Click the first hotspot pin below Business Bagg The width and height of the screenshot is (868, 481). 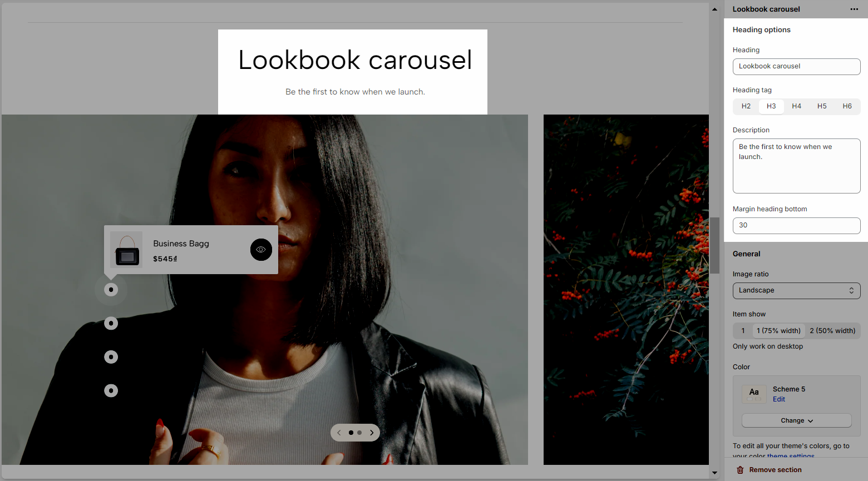tap(111, 290)
